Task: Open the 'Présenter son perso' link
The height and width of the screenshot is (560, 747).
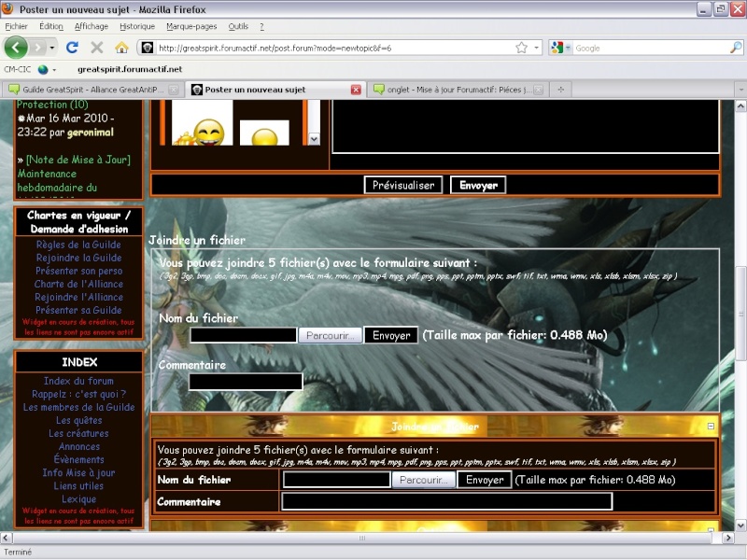Action: coord(78,271)
